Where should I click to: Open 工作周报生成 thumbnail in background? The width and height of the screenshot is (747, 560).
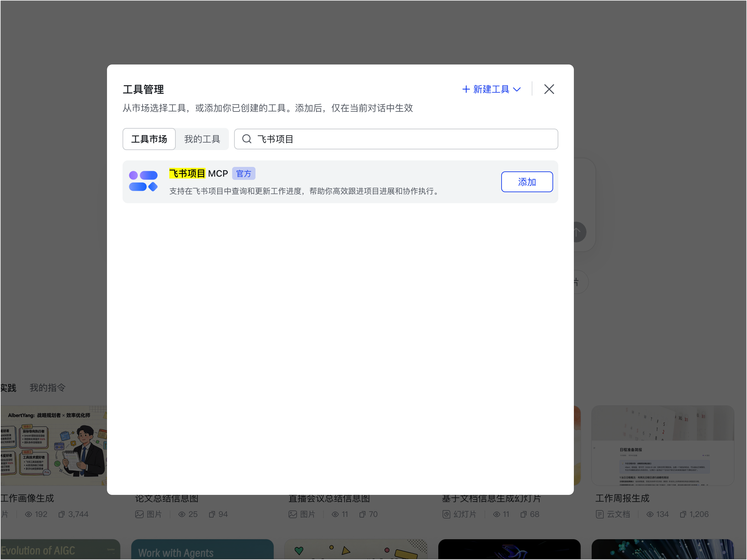click(x=663, y=446)
